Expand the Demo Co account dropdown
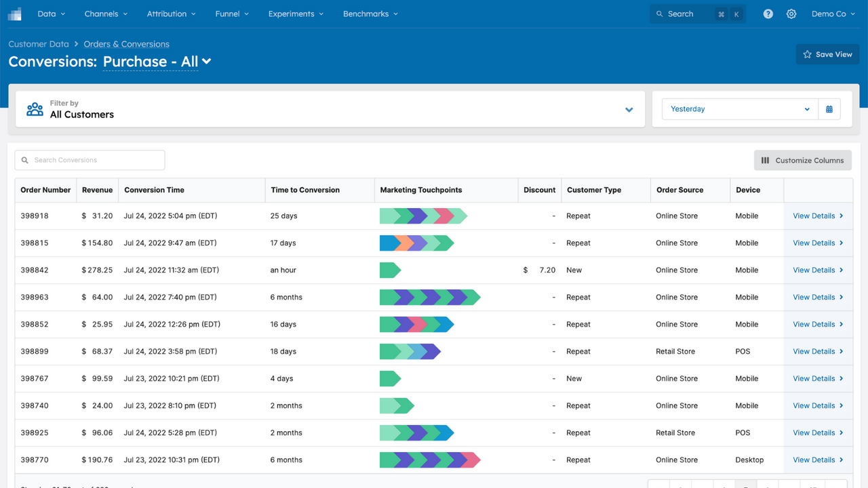 click(x=833, y=14)
